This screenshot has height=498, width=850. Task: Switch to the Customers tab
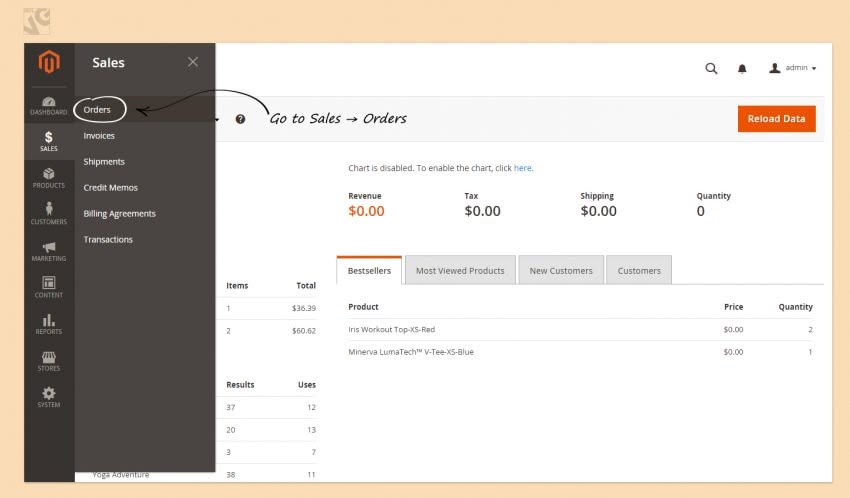[x=639, y=270]
